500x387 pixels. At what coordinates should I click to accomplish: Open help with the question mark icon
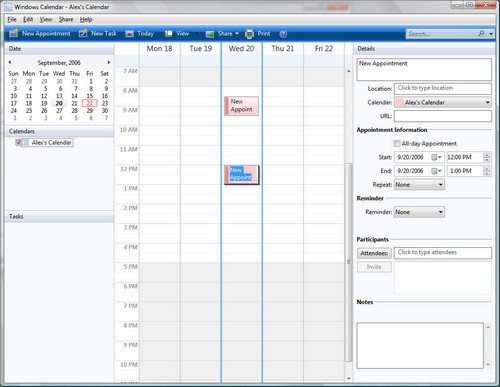coord(283,34)
